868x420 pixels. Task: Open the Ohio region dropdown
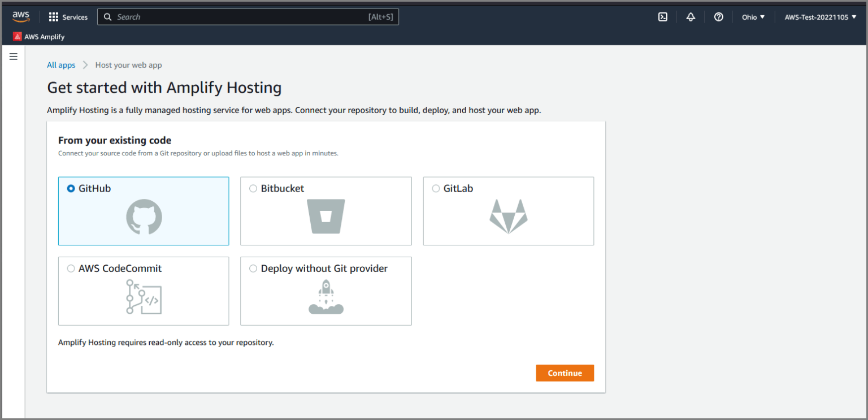click(x=753, y=17)
